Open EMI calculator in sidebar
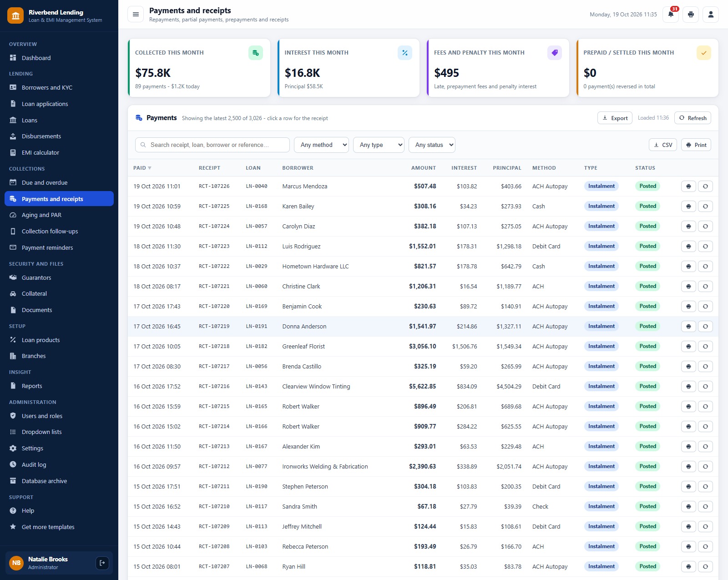 click(59, 153)
